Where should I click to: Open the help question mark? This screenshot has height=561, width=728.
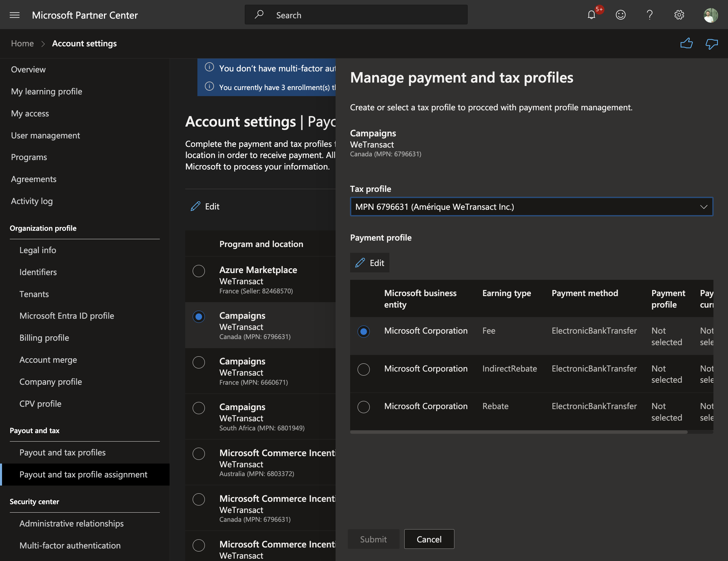[x=649, y=15]
